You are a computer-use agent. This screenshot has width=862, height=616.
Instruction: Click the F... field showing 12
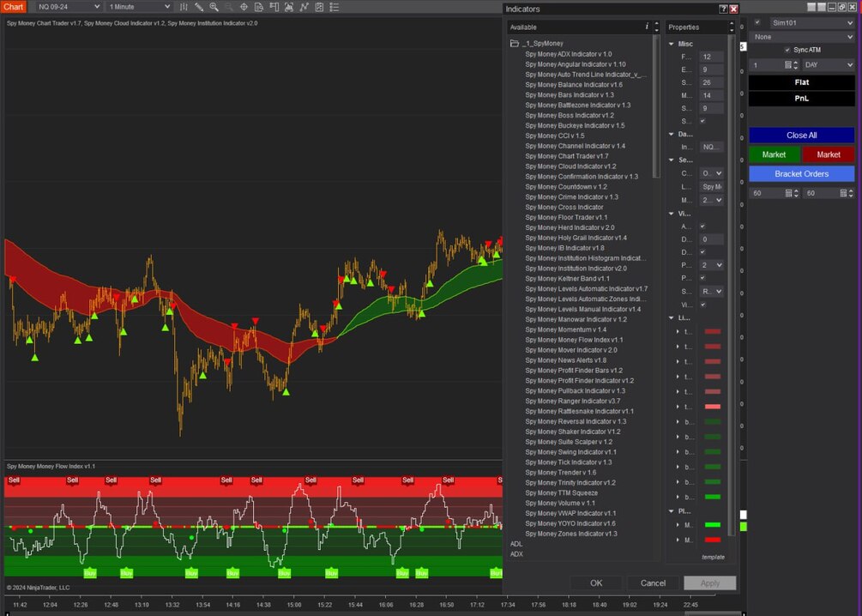pos(711,57)
